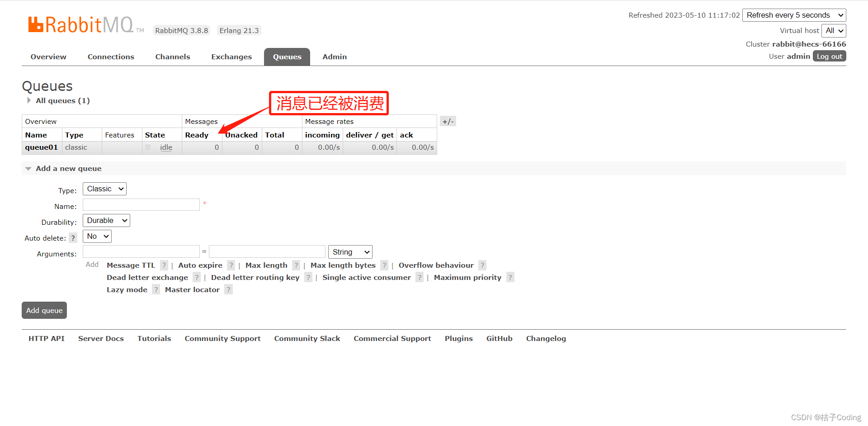Switch to the Connections tab
868x426 pixels.
pyautogui.click(x=111, y=57)
